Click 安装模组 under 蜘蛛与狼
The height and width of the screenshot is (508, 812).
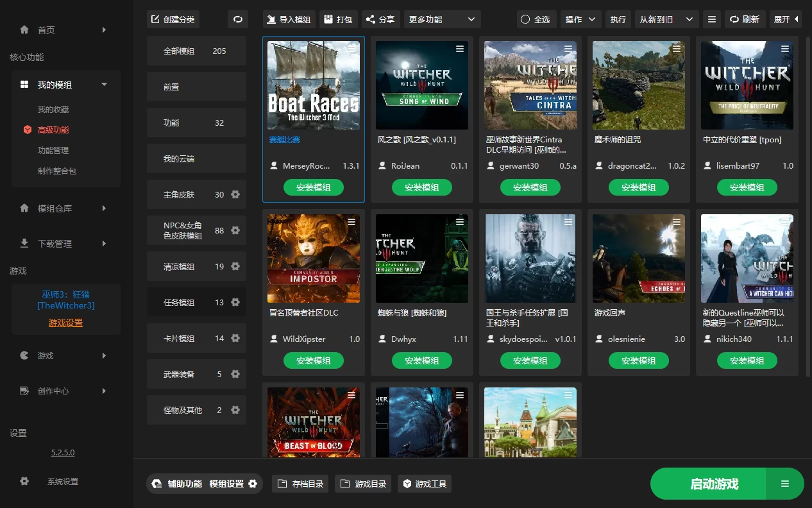click(422, 360)
